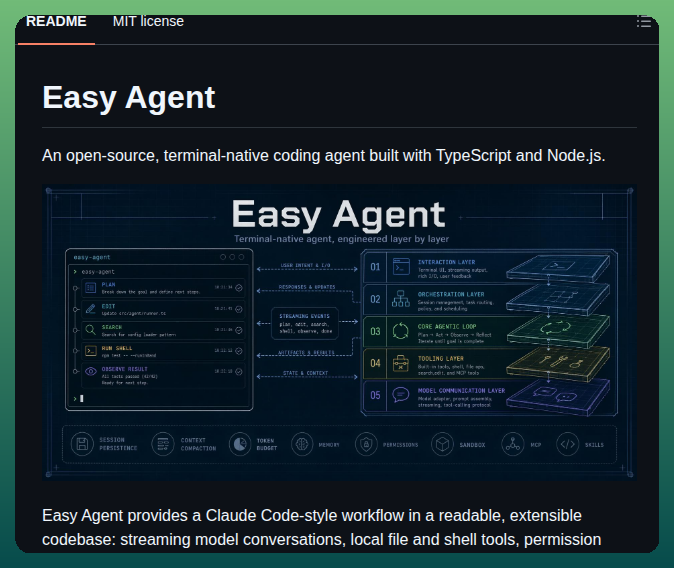
Task: Click the OBSERVE RESULT eye icon
Action: pos(90,372)
